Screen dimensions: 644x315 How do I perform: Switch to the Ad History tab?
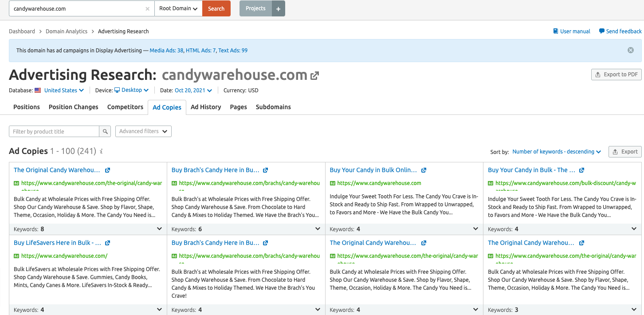click(x=206, y=107)
